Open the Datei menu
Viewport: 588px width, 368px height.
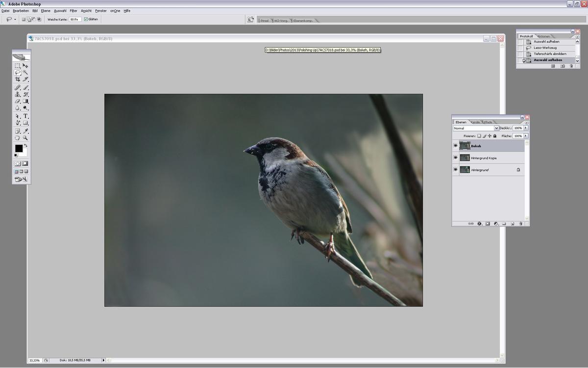[x=5, y=11]
